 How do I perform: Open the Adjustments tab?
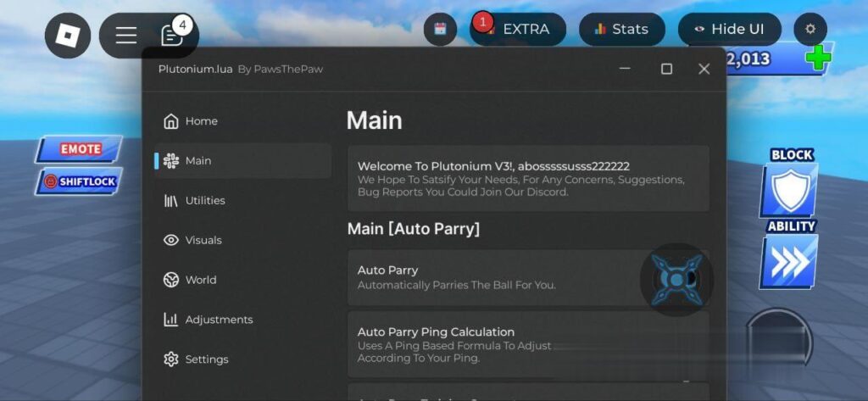(x=219, y=320)
